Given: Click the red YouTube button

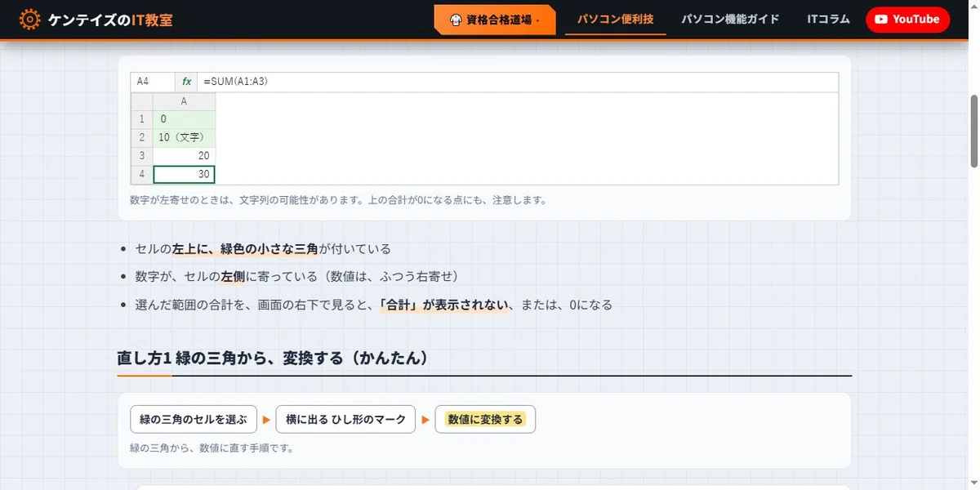Looking at the screenshot, I should [907, 20].
